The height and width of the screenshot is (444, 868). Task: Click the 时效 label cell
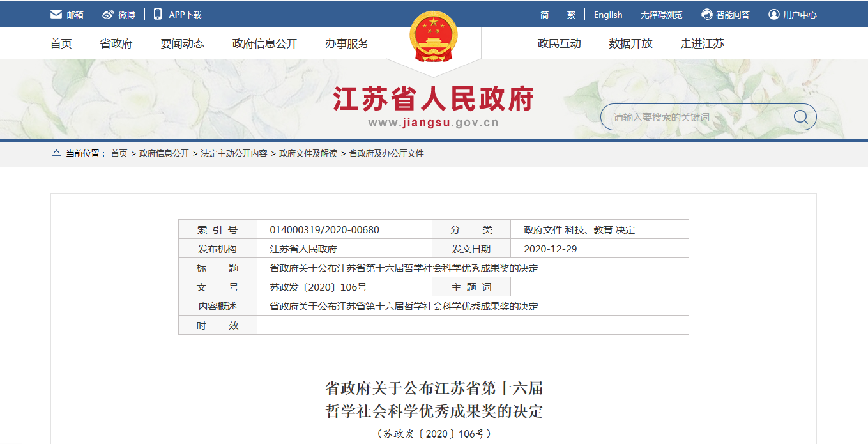218,325
